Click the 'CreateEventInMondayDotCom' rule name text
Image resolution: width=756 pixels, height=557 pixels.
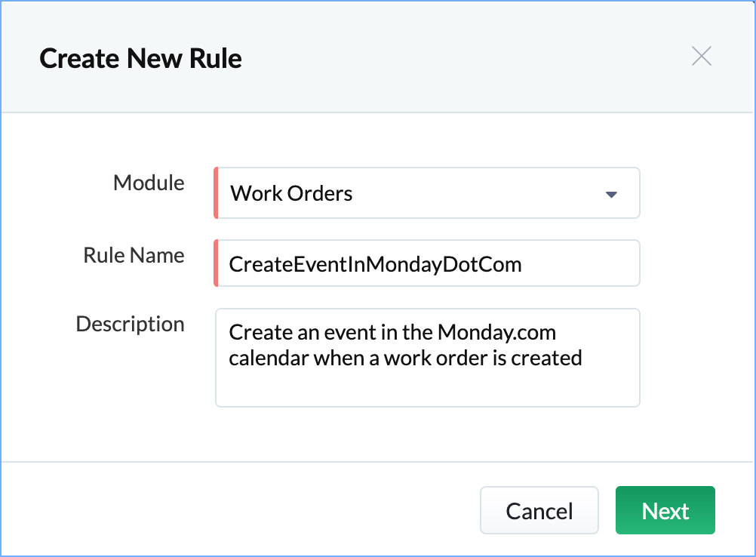[376, 264]
